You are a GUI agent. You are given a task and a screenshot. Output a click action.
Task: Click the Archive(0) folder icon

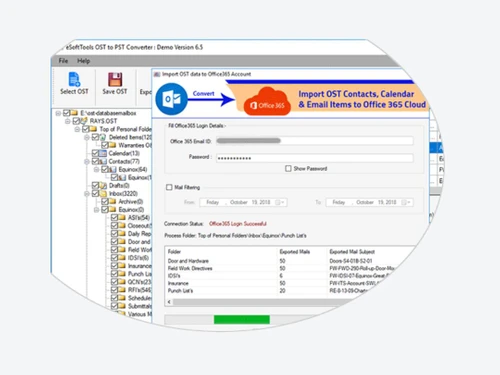(113, 201)
